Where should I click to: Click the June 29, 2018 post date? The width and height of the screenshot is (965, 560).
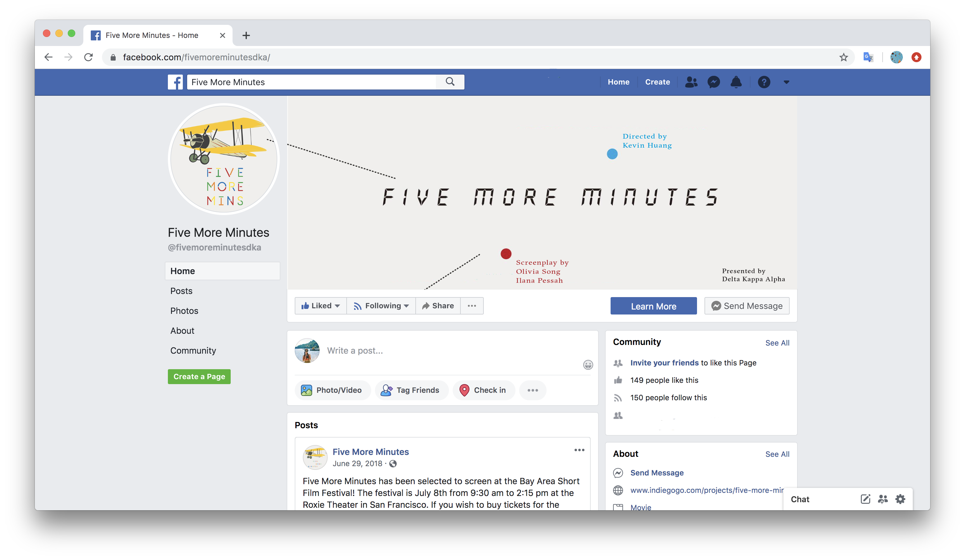point(357,464)
